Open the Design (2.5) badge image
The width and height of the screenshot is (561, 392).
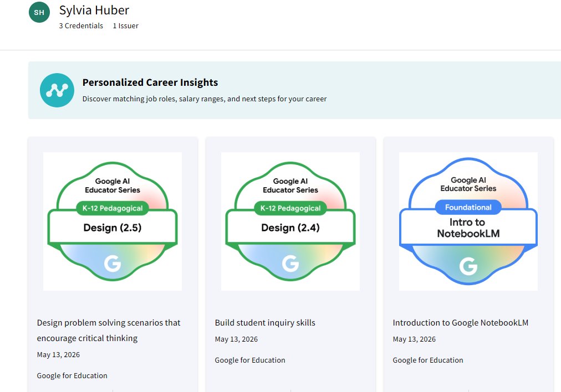click(x=113, y=221)
